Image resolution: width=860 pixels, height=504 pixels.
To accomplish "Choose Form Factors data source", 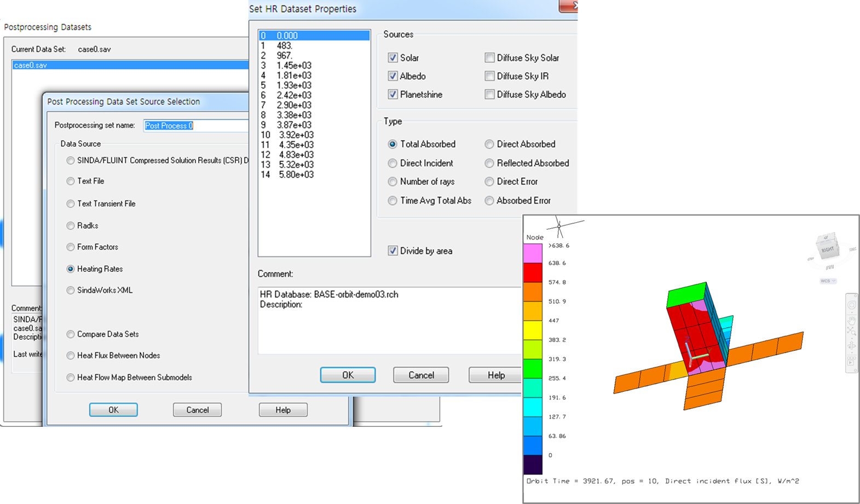I will click(71, 247).
